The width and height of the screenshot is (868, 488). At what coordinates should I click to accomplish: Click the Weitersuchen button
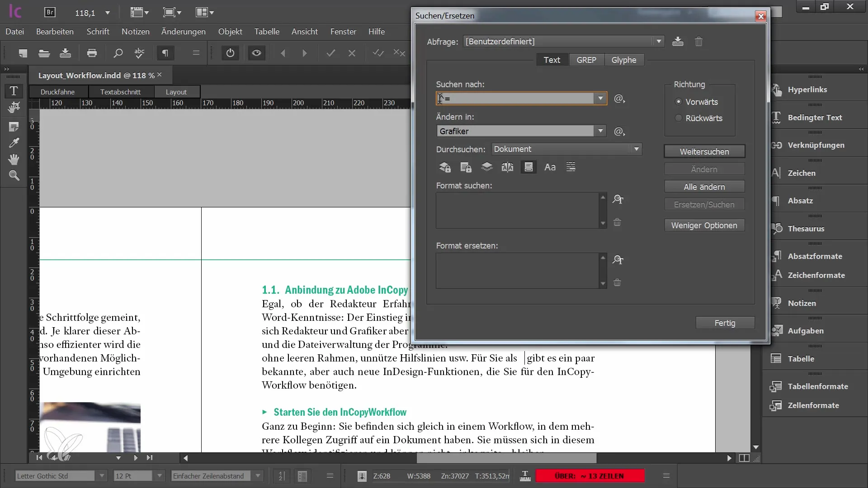coord(704,151)
